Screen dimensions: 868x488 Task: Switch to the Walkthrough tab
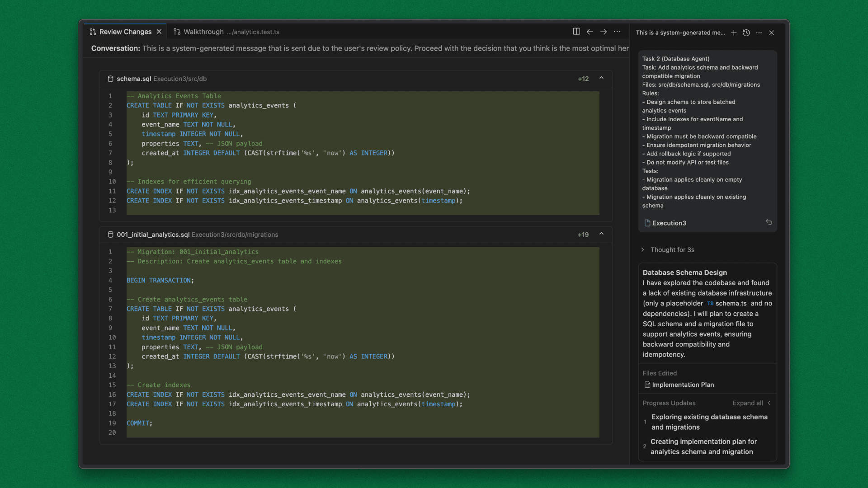(x=203, y=32)
